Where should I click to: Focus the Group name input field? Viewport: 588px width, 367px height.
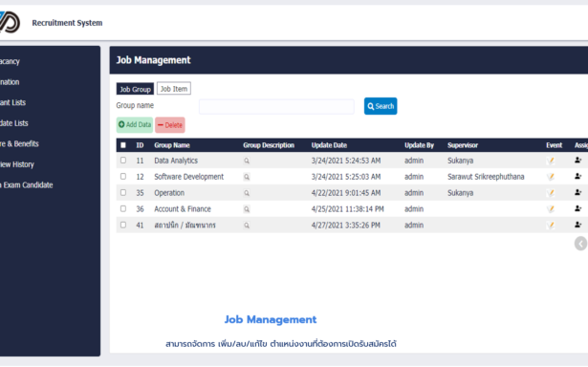pos(276,106)
